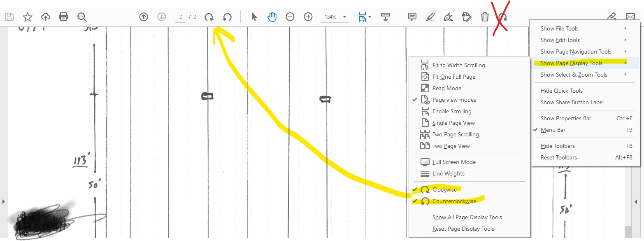The width and height of the screenshot is (644, 241).
Task: Click the trash delete icon
Action: (485, 17)
